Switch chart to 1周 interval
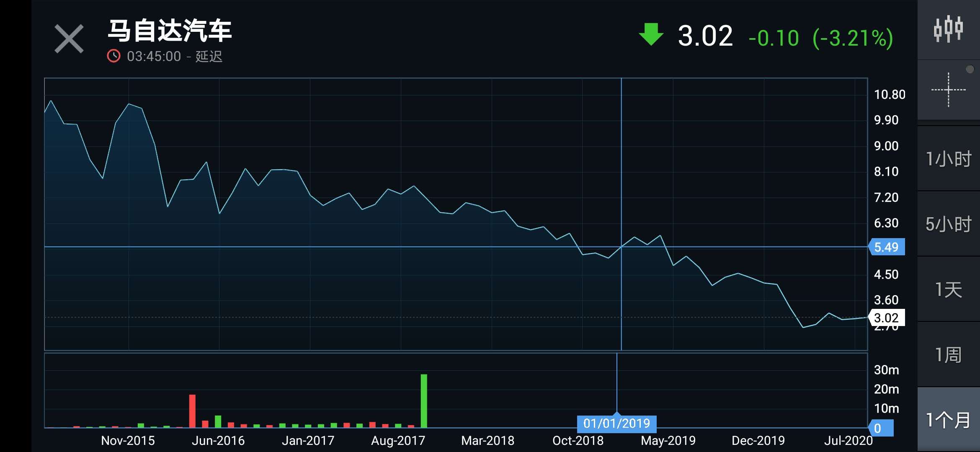Image resolution: width=980 pixels, height=452 pixels. click(949, 355)
